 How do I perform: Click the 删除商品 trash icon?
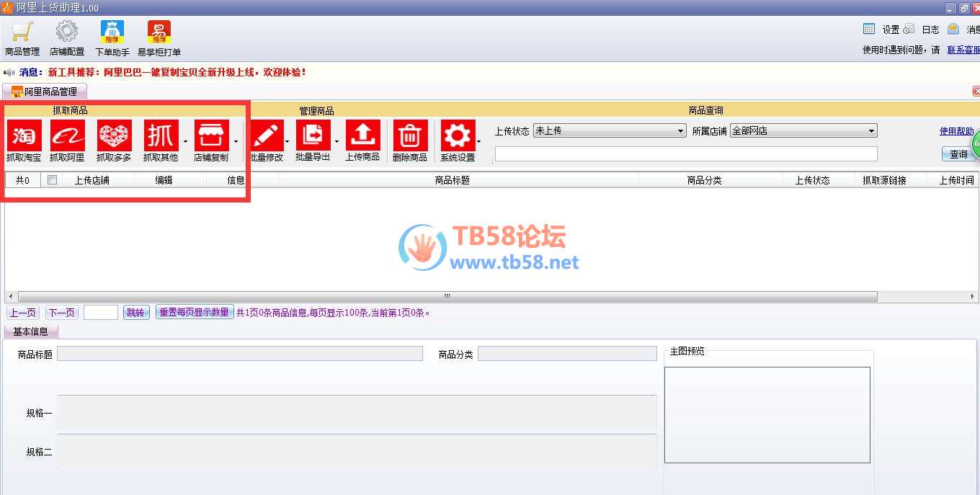pyautogui.click(x=410, y=135)
